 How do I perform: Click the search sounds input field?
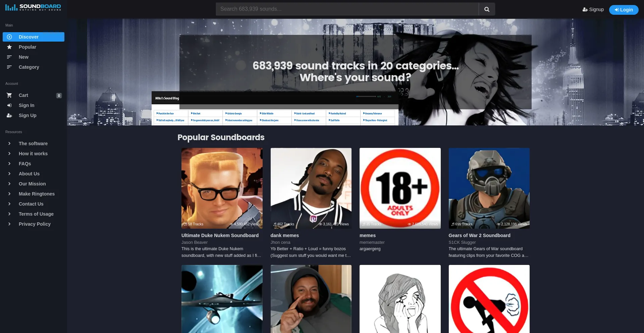tap(347, 9)
